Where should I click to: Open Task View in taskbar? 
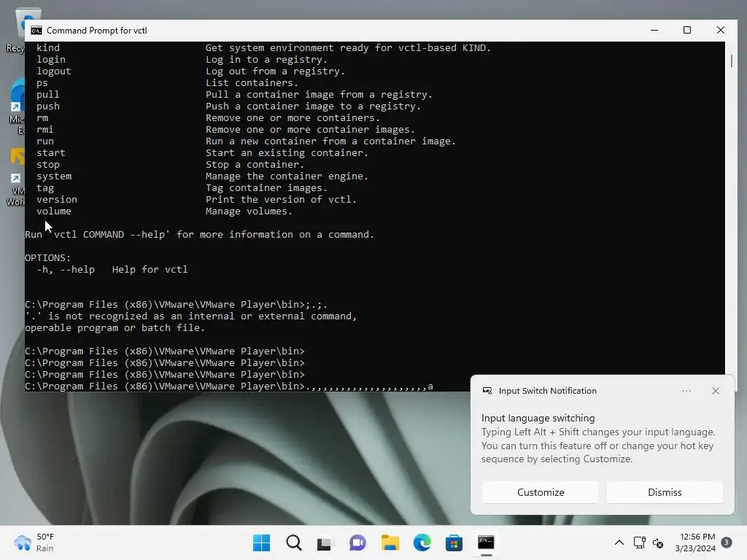pyautogui.click(x=325, y=542)
